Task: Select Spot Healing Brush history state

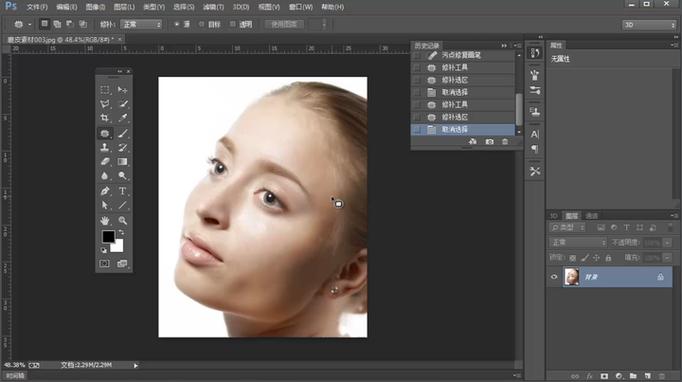Action: [463, 55]
